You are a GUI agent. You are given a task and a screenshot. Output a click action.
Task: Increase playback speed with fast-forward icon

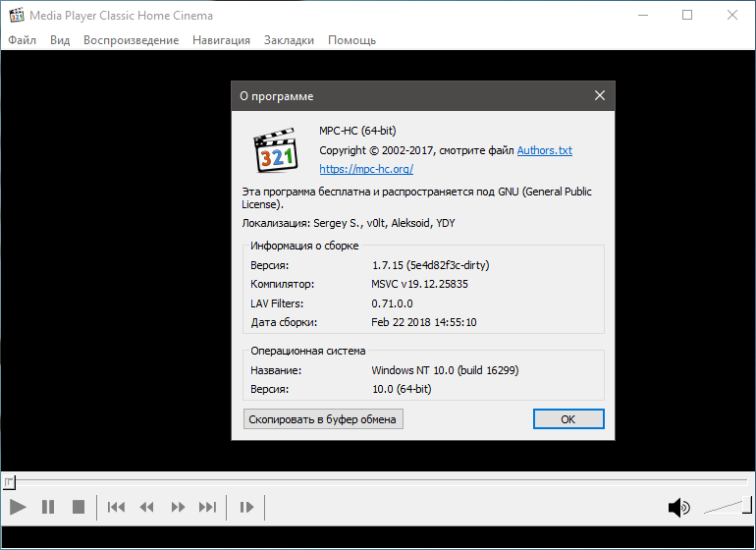[178, 507]
